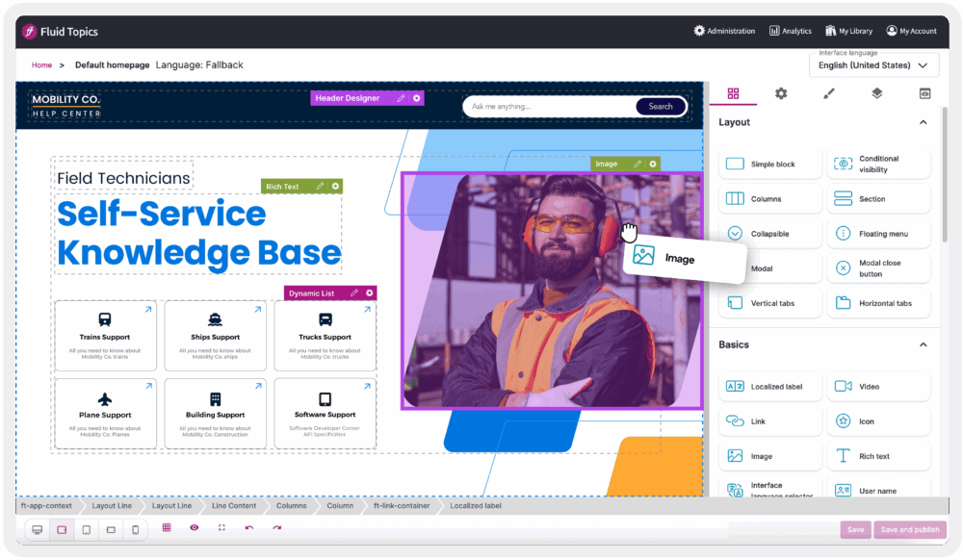
Task: Collapse the Layout section
Action: (x=921, y=122)
